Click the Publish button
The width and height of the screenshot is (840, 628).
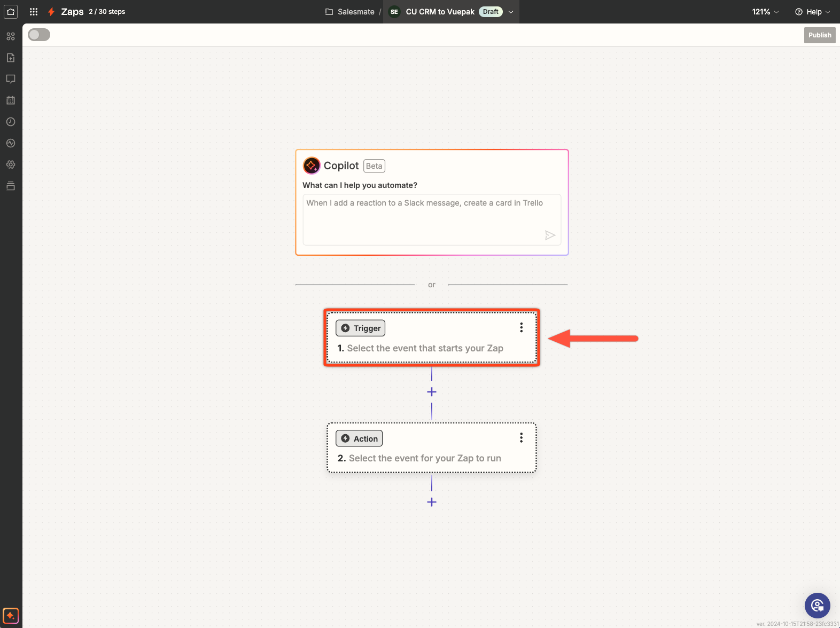[819, 35]
